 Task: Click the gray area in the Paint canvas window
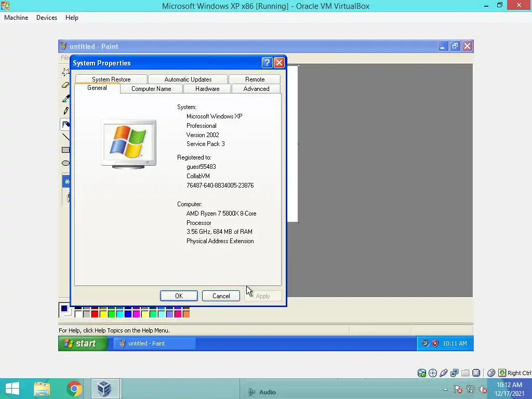(x=385, y=180)
